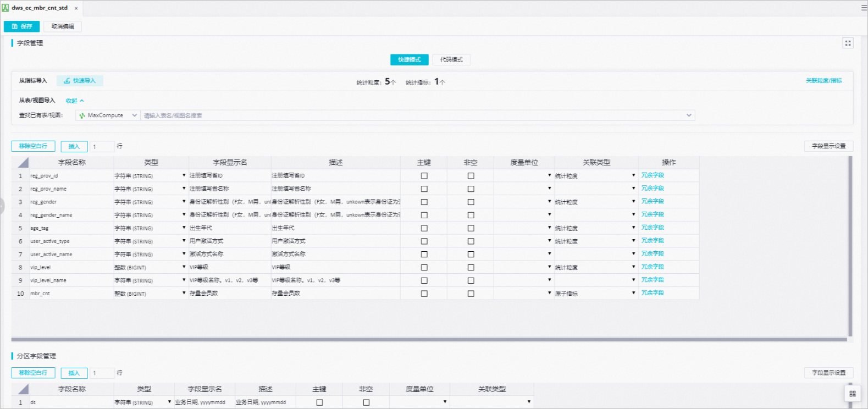Click the dws_ec_mbr_cnt_std tab file icon
The image size is (868, 409).
pos(5,8)
